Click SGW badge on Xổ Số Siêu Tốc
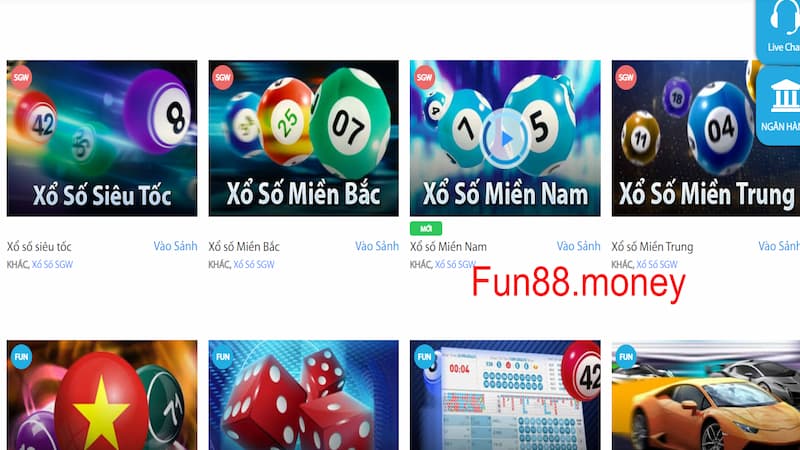This screenshot has width=800, height=450. click(21, 77)
